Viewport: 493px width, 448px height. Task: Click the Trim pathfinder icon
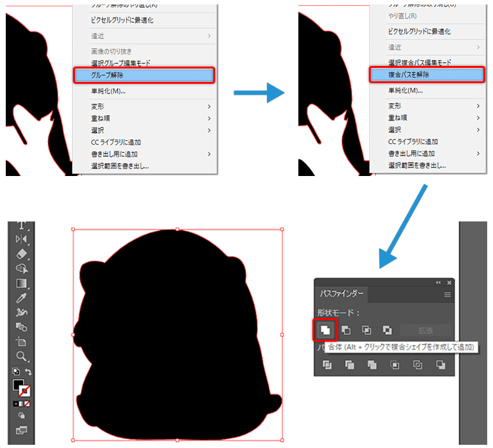point(350,365)
